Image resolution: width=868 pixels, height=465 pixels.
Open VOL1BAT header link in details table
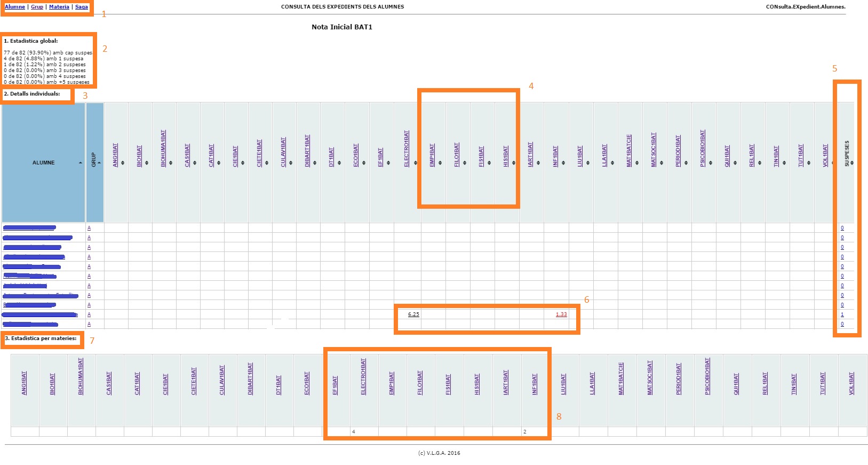point(825,155)
